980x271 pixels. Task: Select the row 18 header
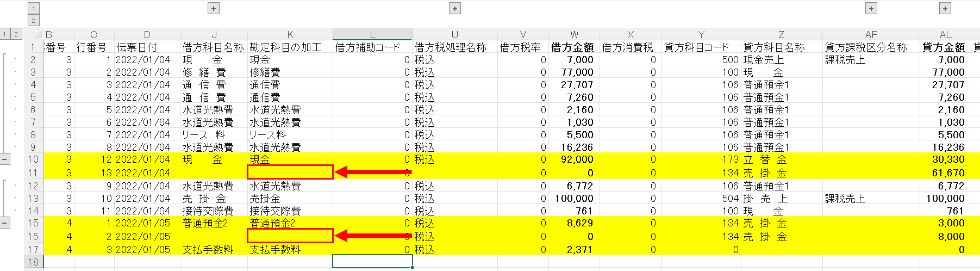[x=33, y=262]
